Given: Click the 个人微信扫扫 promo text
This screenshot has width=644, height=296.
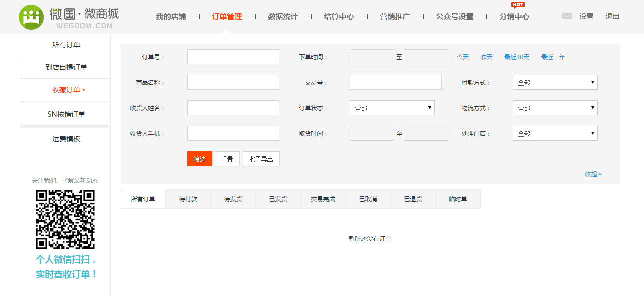Looking at the screenshot, I should point(67,260).
